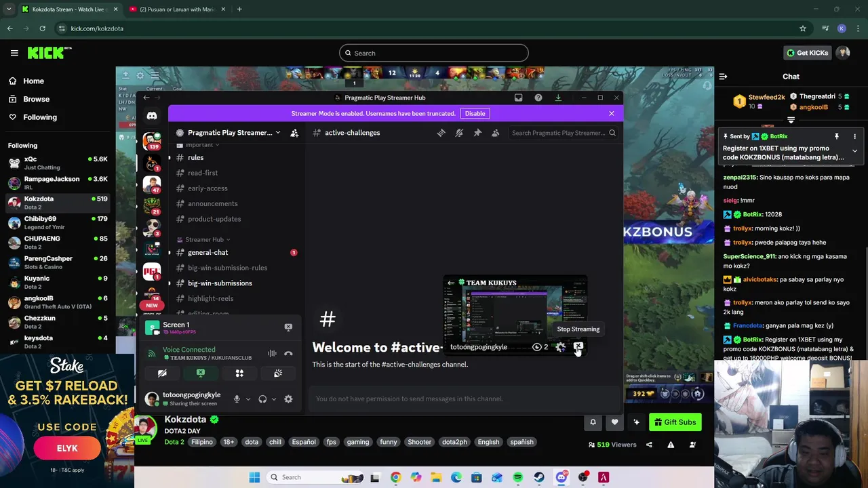Toggle screen share button in voice panel
This screenshot has width=868, height=488.
201,373
